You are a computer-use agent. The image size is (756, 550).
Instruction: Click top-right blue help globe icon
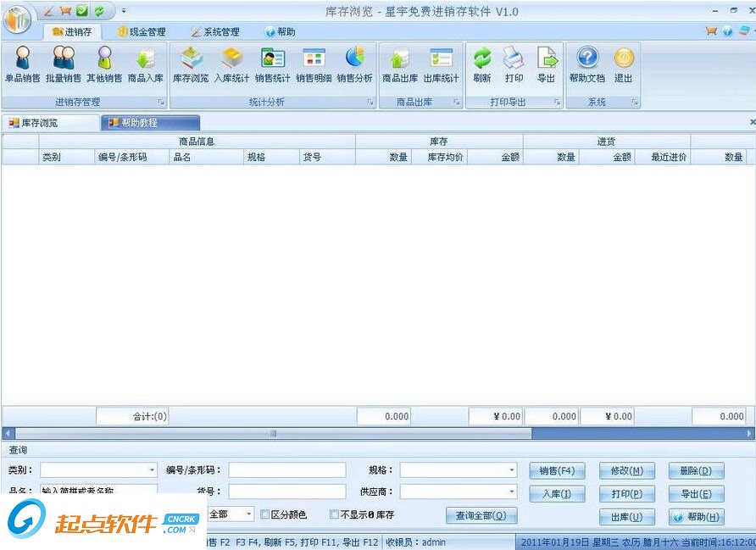(x=727, y=31)
